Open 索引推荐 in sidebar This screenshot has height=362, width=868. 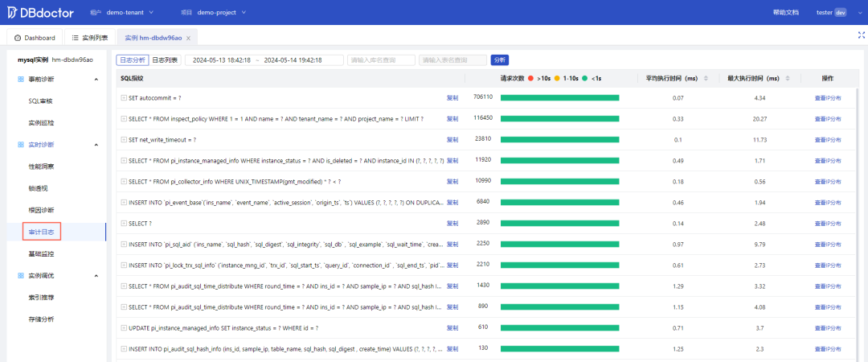pyautogui.click(x=41, y=298)
